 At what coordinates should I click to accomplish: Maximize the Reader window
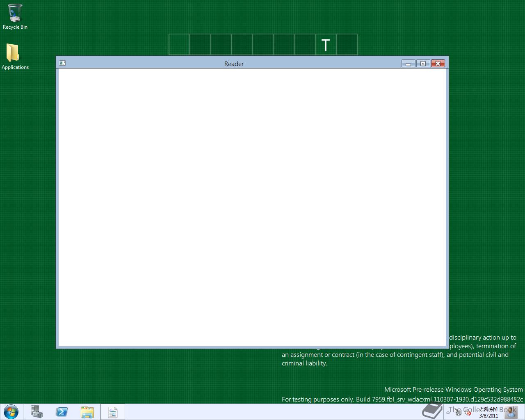pyautogui.click(x=423, y=63)
